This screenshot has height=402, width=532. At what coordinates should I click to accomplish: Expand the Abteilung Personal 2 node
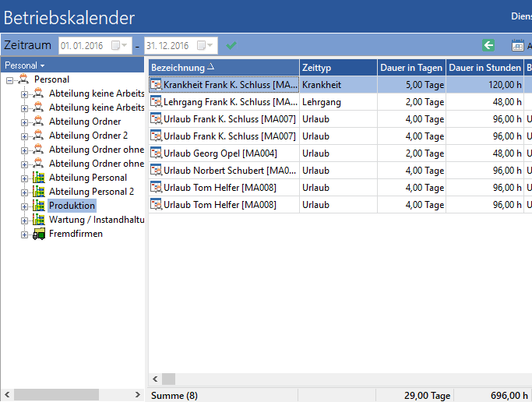24,192
